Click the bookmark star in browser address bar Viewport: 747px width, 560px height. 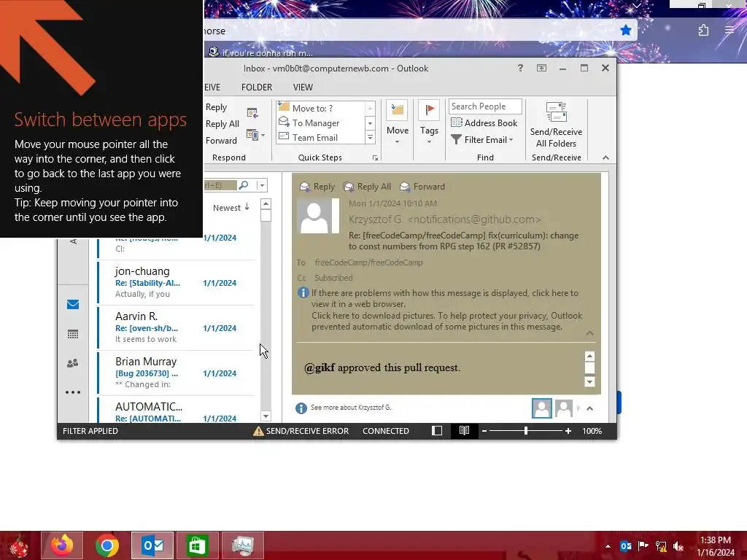[625, 31]
